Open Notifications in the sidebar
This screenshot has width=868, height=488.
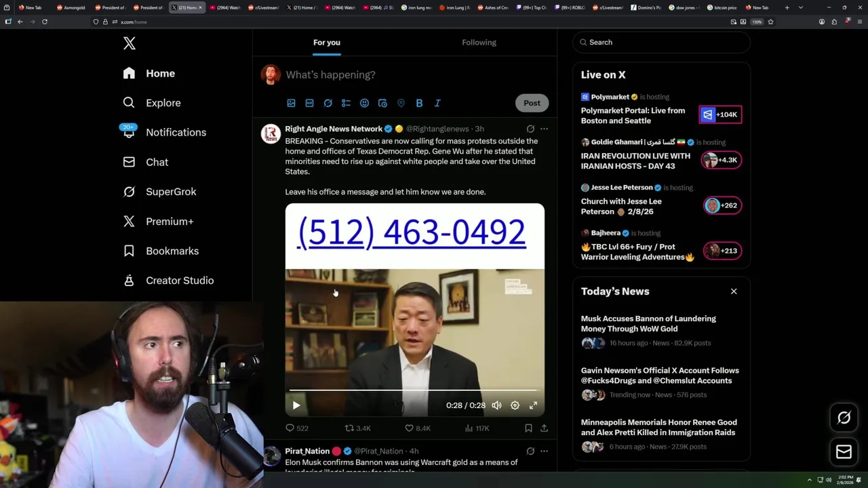point(164,132)
